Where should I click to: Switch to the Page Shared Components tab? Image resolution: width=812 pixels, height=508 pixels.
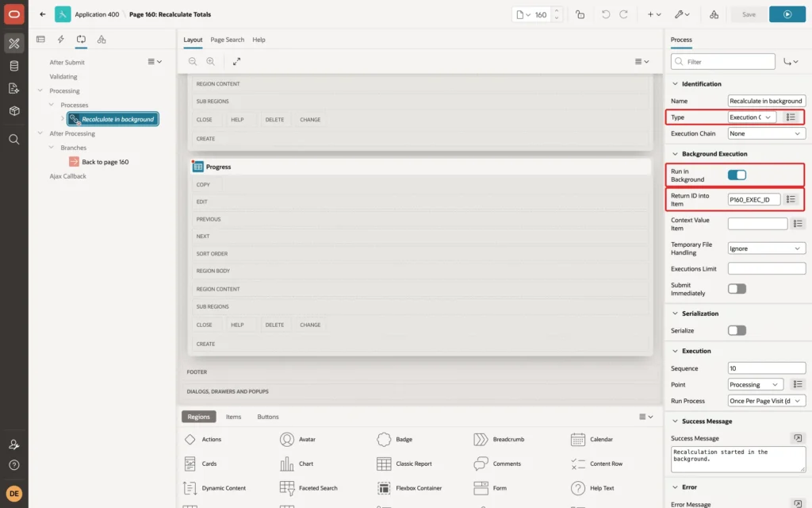(x=101, y=40)
